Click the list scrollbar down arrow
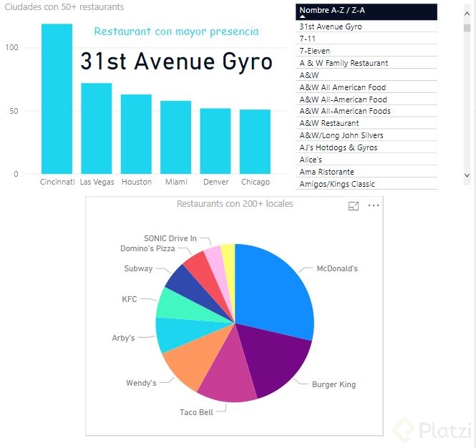The image size is (476, 448). [x=467, y=175]
